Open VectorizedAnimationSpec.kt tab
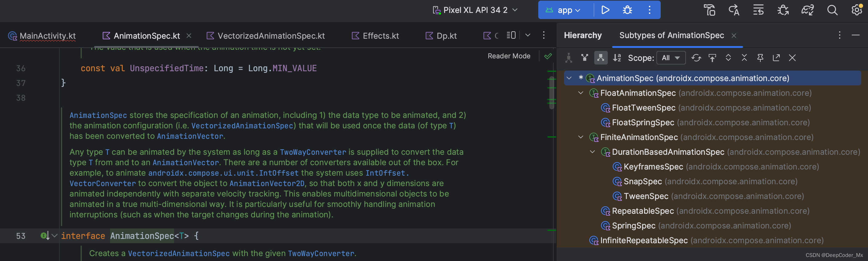The image size is (868, 261). [x=265, y=36]
